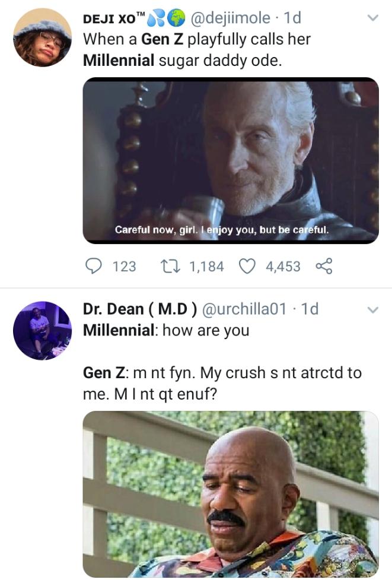
Task: Open Deji XO's profile picture
Action: 42,37
